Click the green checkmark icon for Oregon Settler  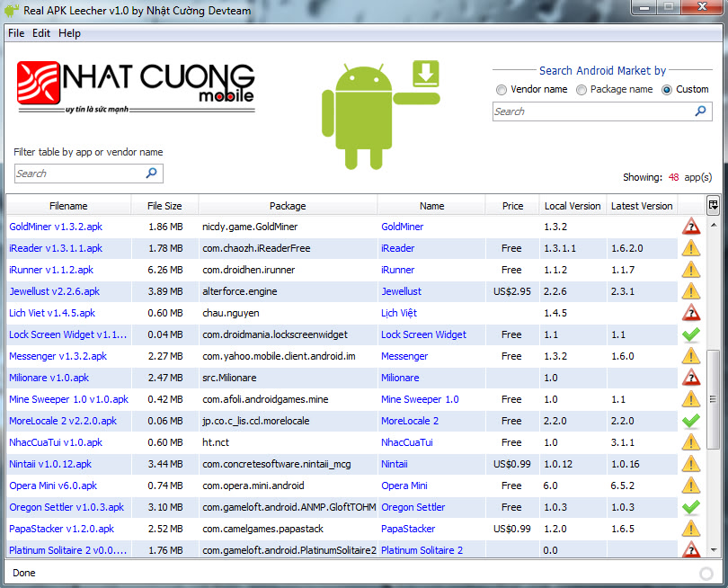click(x=691, y=507)
